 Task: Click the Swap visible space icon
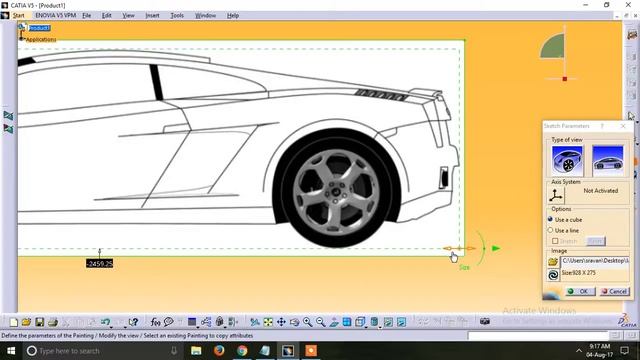(x=401, y=322)
